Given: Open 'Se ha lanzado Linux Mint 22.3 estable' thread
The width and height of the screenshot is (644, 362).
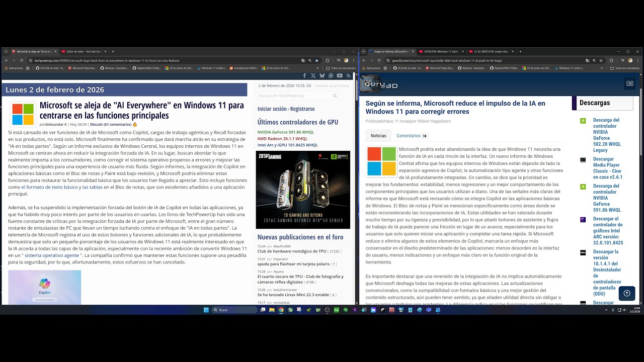Looking at the screenshot, I should click(x=293, y=295).
